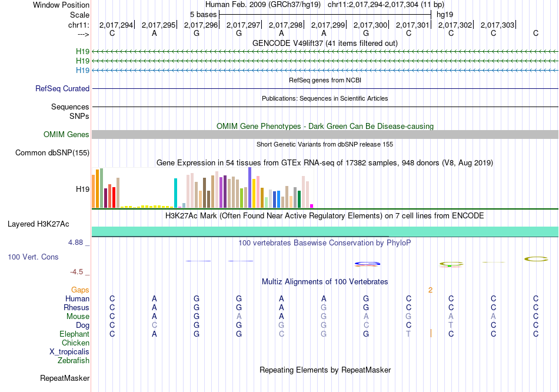Open 'Multiz Alignments of 100 Vertebrates' title
The height and width of the screenshot is (392, 559).
pos(325,282)
